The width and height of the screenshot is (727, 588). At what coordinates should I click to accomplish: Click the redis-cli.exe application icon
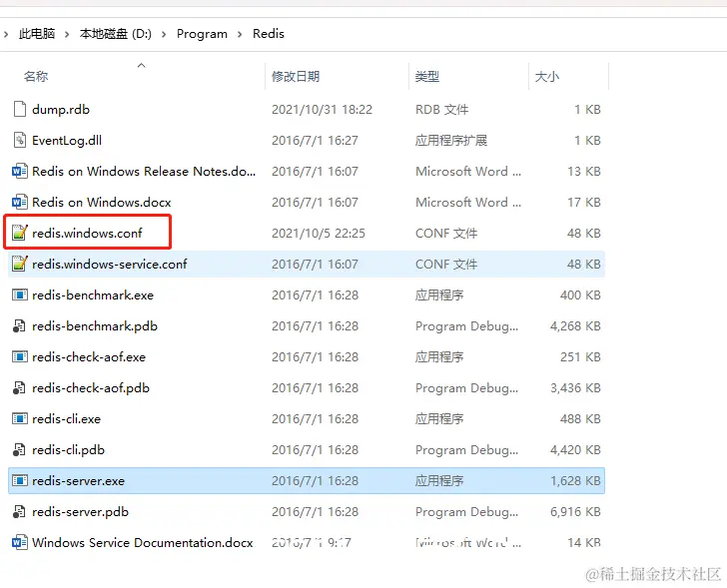point(20,419)
